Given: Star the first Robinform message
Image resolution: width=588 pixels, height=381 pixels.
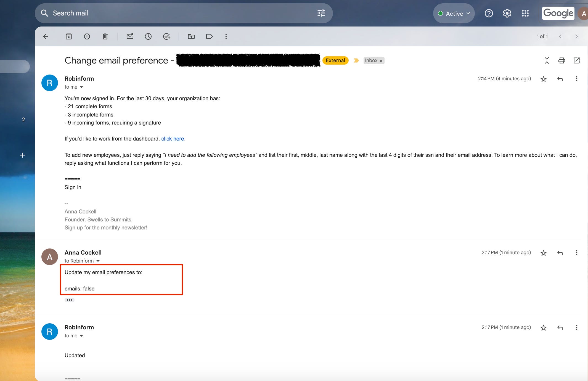Looking at the screenshot, I should click(x=543, y=79).
